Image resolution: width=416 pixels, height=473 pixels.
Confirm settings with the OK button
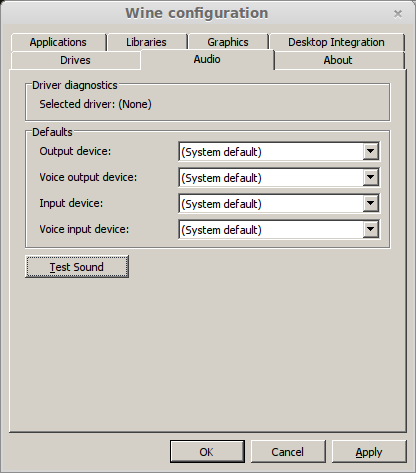point(207,452)
